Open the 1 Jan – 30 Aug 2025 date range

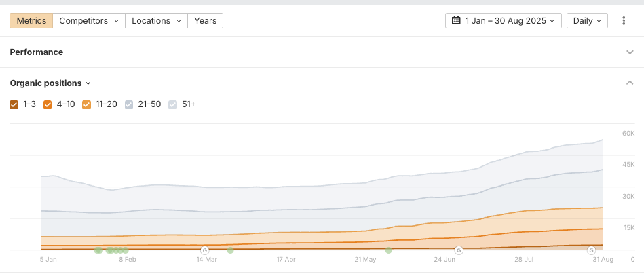[504, 21]
